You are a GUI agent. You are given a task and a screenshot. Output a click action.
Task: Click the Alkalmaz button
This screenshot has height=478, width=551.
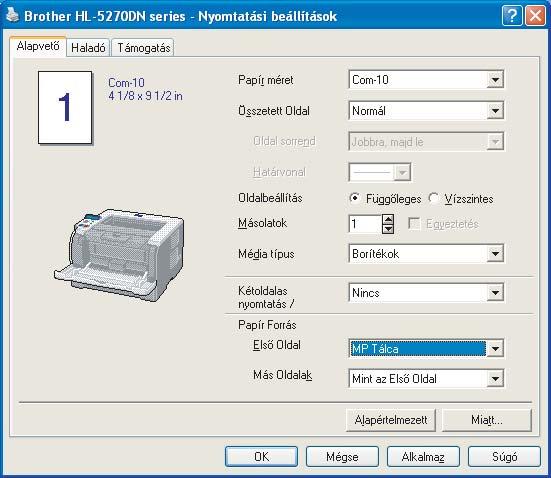coord(423,457)
